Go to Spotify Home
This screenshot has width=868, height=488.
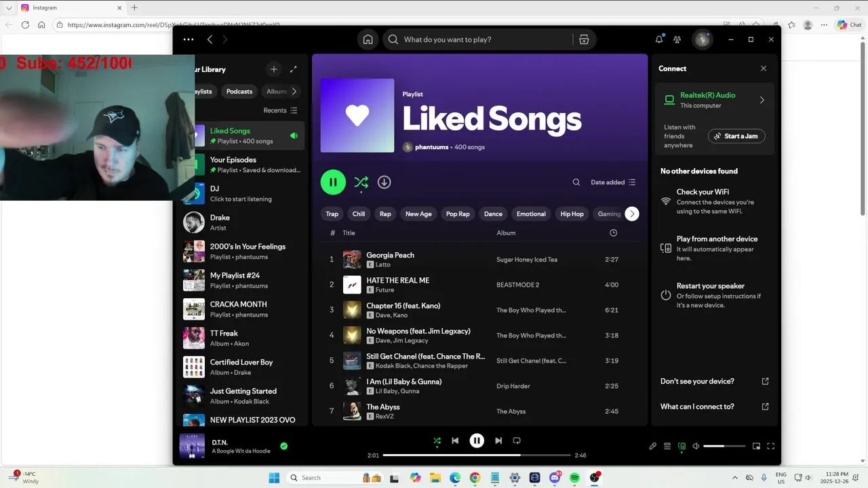click(368, 39)
